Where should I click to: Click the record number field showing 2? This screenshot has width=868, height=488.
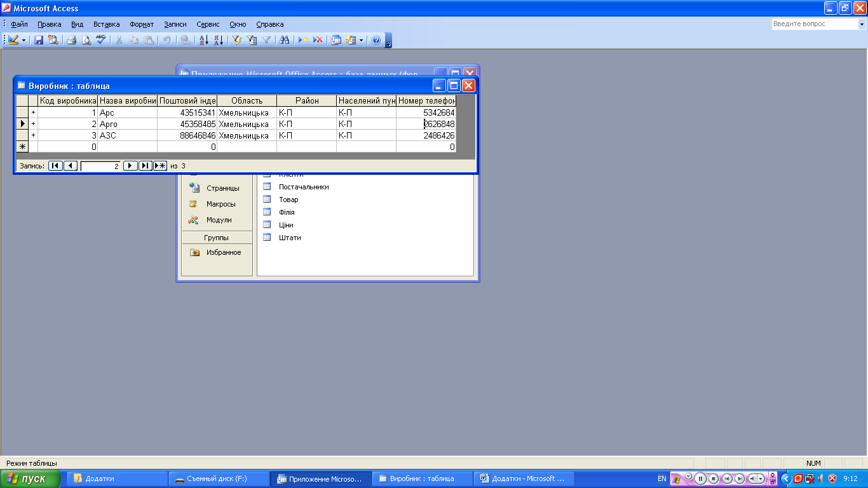100,166
